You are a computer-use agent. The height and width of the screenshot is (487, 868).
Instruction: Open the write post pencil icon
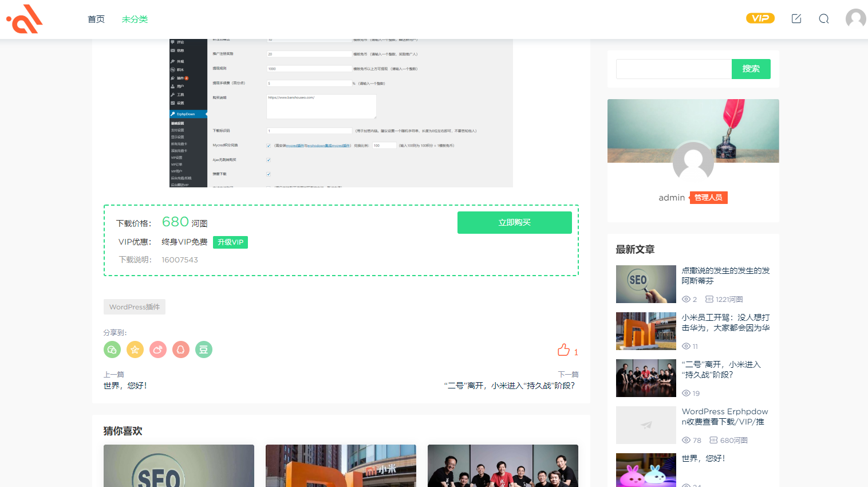(x=796, y=19)
